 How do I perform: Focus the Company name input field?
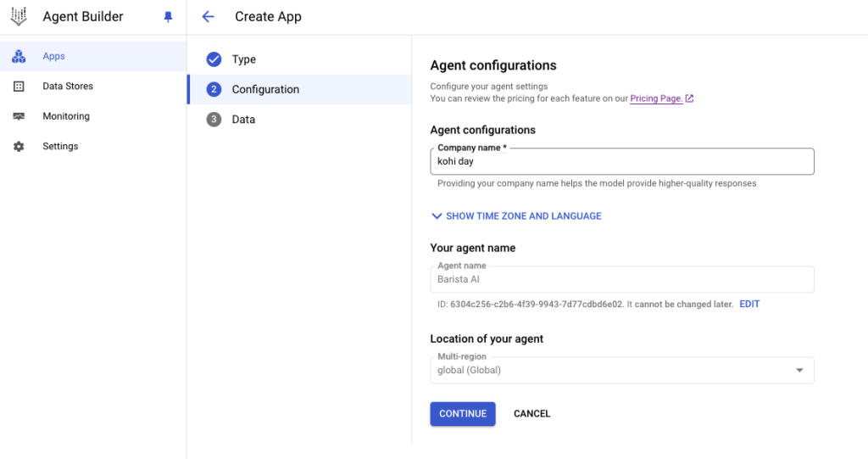[622, 161]
